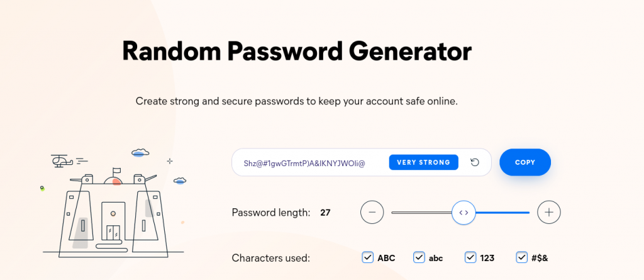Click the helicopter illustration icon
This screenshot has width=644, height=280.
[62, 160]
